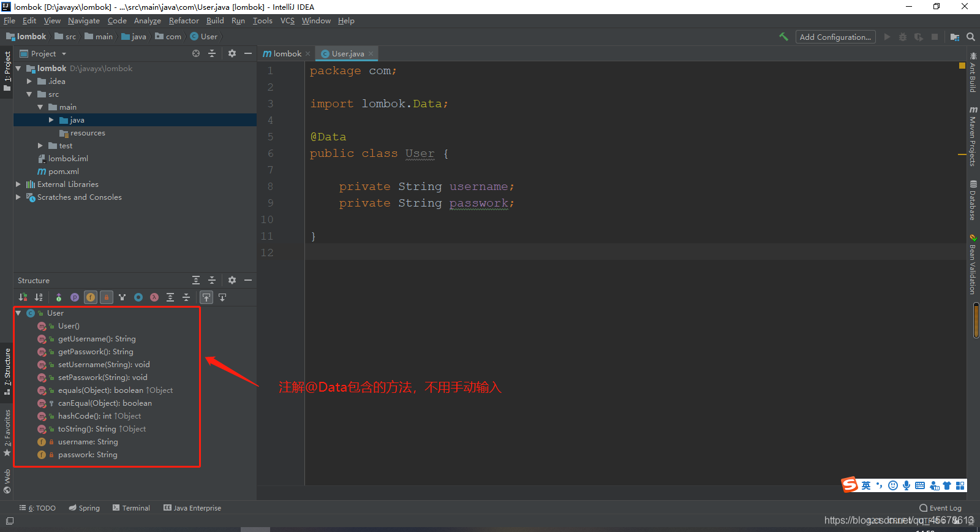Hide the Project panel with minus icon
Image resolution: width=980 pixels, height=532 pixels.
[248, 53]
